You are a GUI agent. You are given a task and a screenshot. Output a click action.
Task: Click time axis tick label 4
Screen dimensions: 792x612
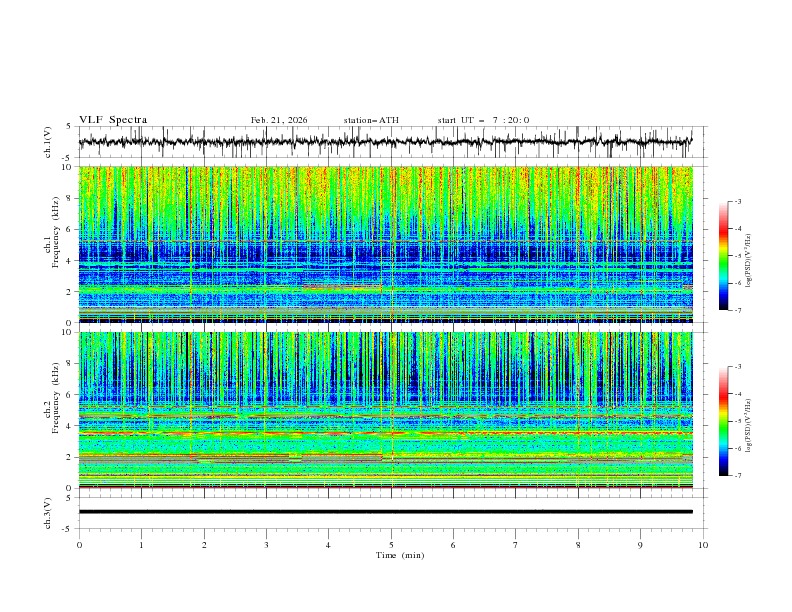(328, 545)
